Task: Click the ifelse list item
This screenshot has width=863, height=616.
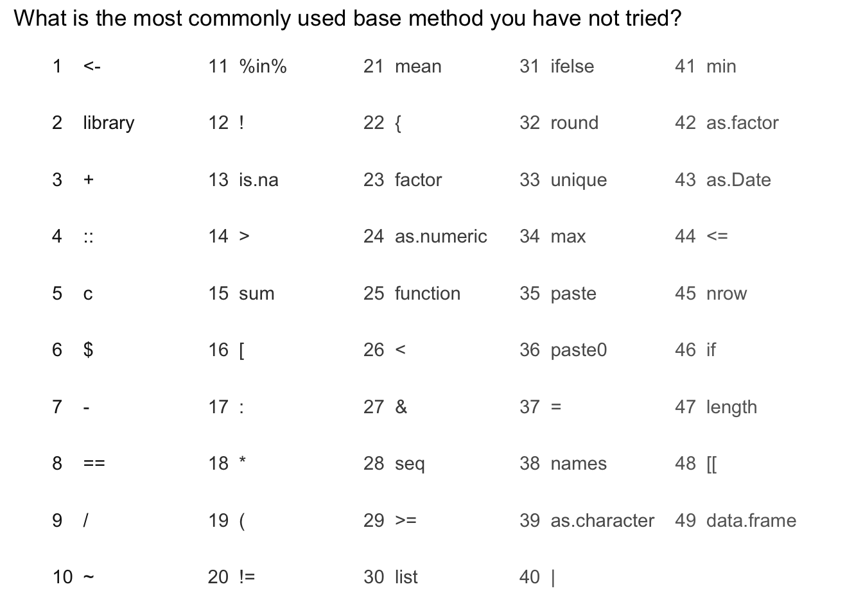Action: [572, 66]
